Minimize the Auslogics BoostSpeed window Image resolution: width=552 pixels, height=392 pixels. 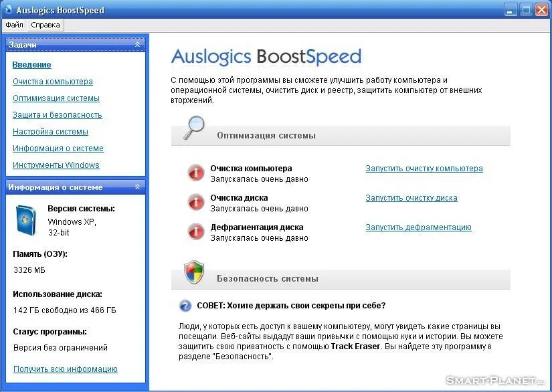point(510,10)
